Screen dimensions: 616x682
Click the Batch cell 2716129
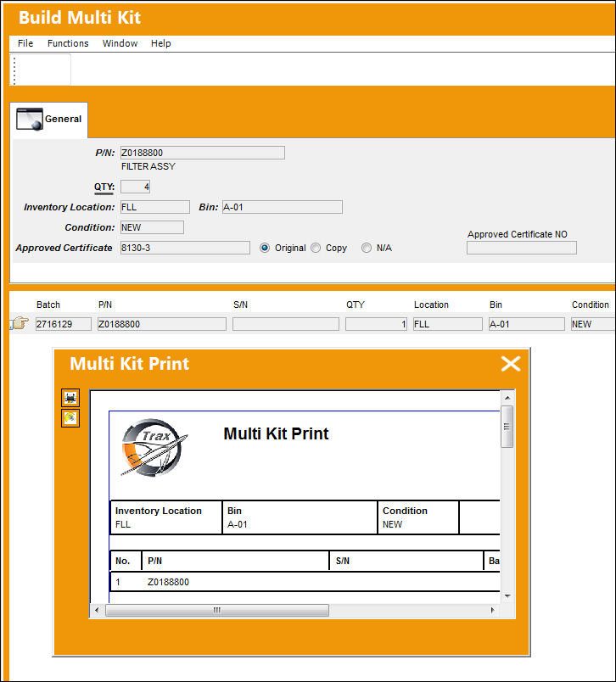click(64, 324)
